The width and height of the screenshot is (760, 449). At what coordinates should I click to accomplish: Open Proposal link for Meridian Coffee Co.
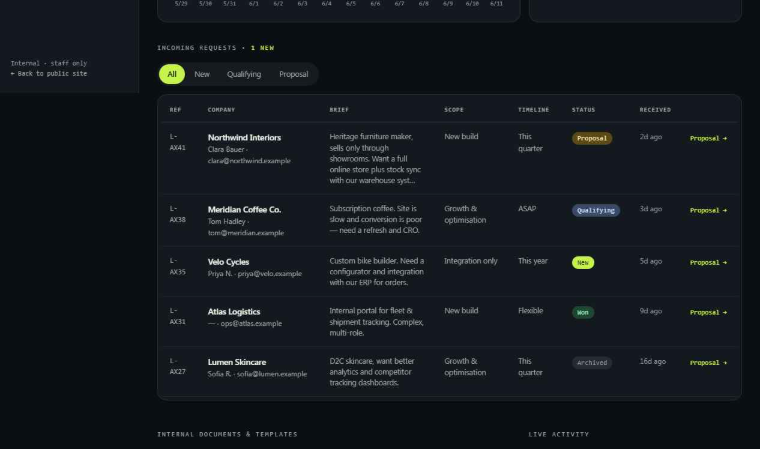708,210
